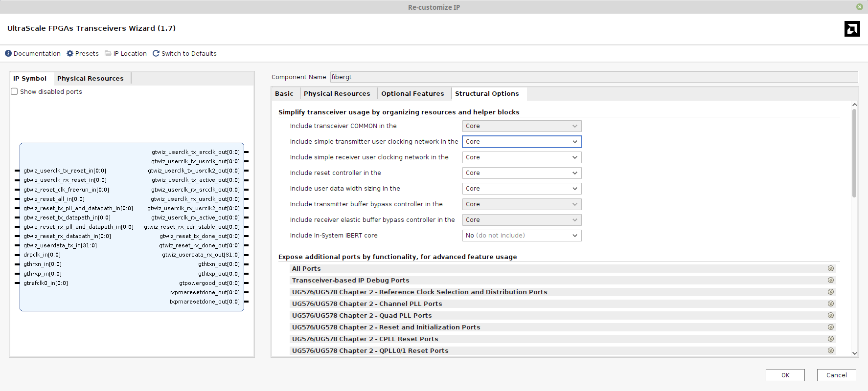Enable the Show disabled ports checkbox
Screen dimensions: 868x391
coord(15,91)
